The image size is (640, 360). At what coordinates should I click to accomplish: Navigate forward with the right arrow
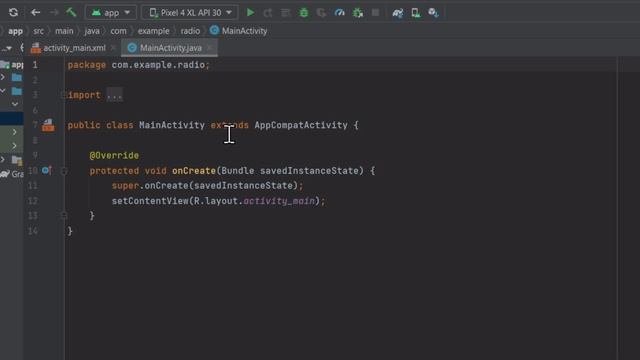[x=54, y=12]
